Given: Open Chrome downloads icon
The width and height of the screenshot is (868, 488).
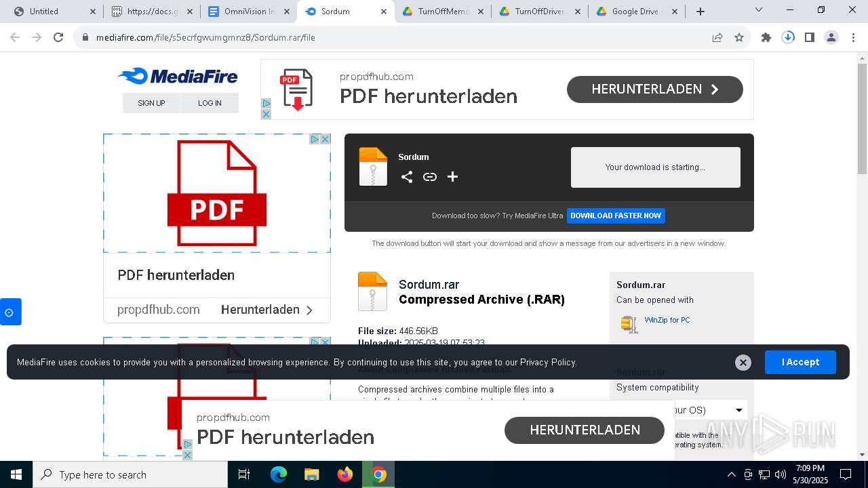Looking at the screenshot, I should pyautogui.click(x=788, y=37).
